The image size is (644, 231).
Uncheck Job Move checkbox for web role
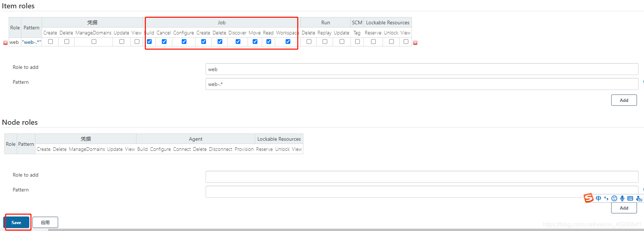pyautogui.click(x=255, y=42)
